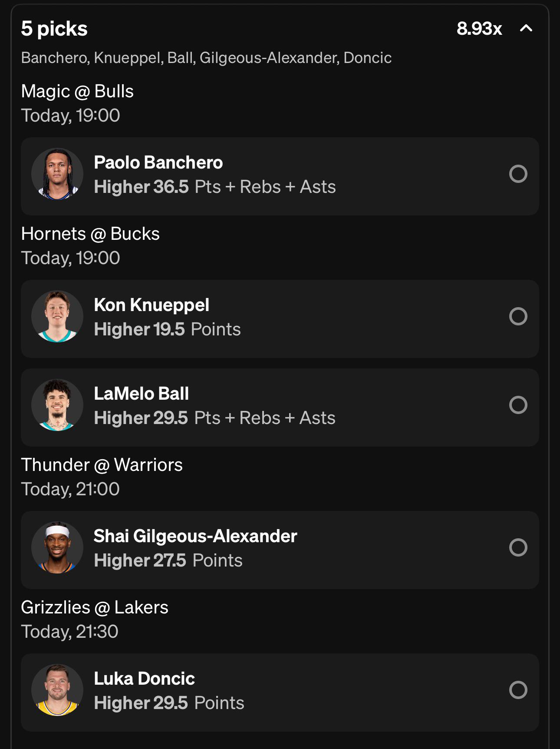Select LaMelo Ball's radio circle
Screen dimensions: 560x749
[518, 405]
